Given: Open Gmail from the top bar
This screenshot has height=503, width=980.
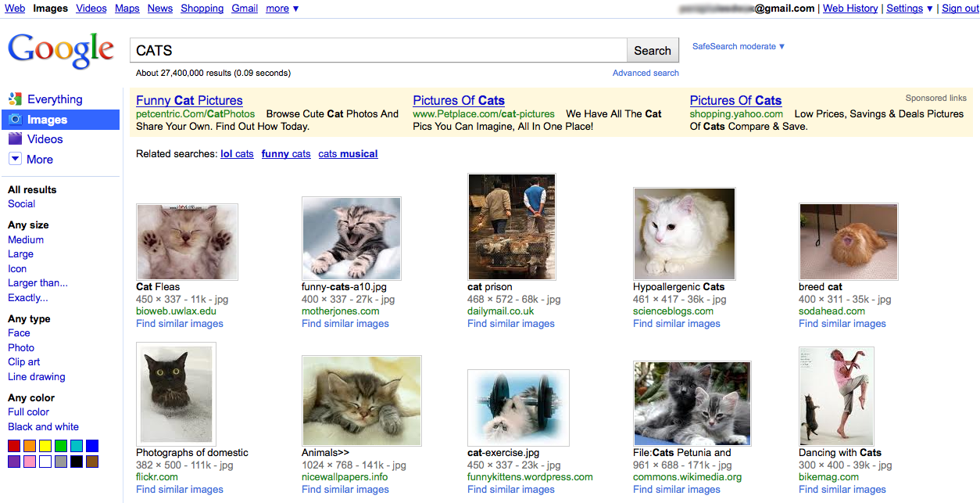Looking at the screenshot, I should 244,8.
